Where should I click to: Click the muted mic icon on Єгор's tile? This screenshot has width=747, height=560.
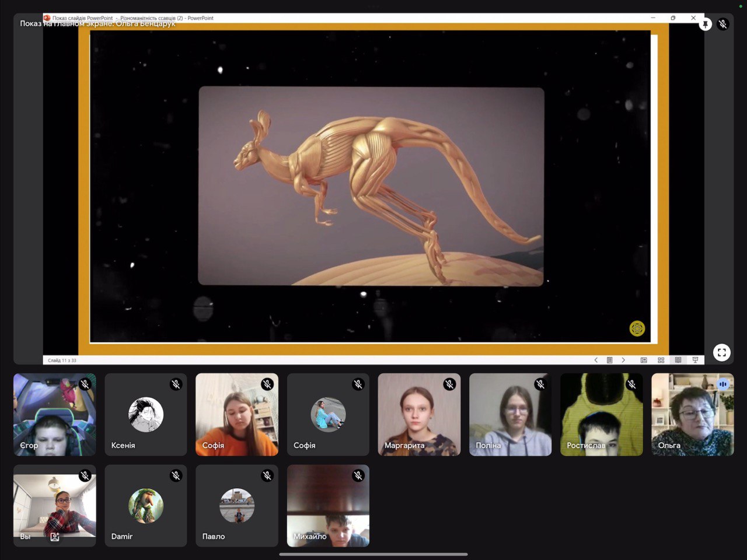coord(85,384)
